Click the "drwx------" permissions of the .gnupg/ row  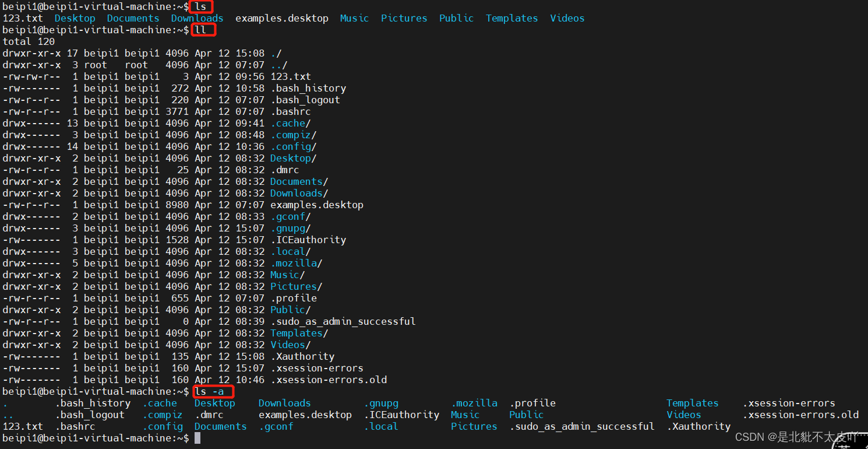[31, 228]
